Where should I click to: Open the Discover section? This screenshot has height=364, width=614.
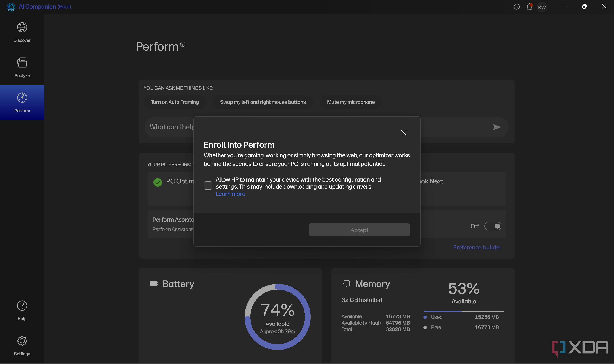click(22, 32)
